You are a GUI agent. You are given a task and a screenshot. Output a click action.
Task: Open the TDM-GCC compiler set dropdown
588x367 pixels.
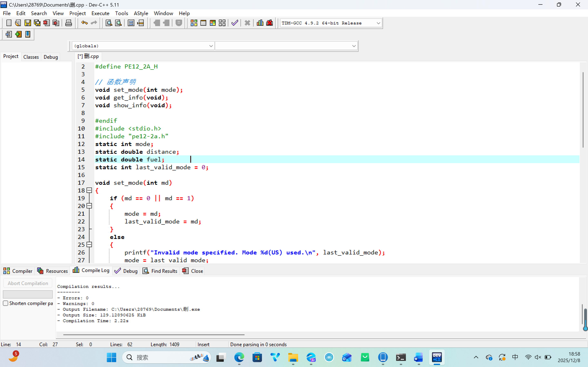pos(378,23)
